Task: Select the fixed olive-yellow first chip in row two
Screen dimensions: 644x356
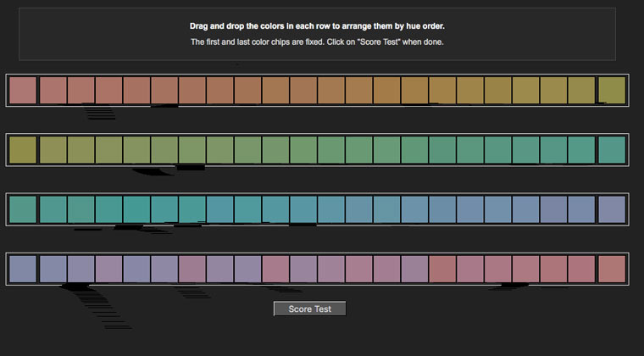Action: 23,150
